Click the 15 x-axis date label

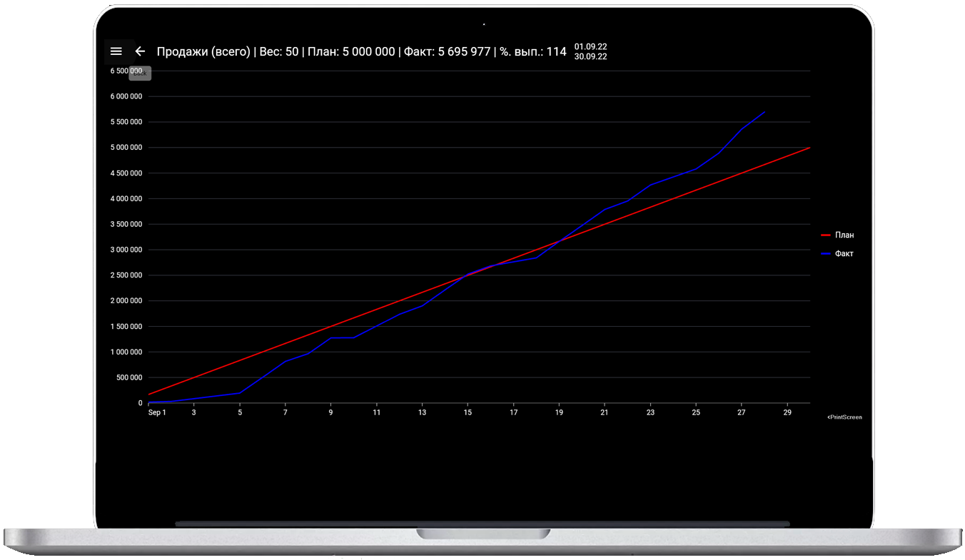coord(468,412)
